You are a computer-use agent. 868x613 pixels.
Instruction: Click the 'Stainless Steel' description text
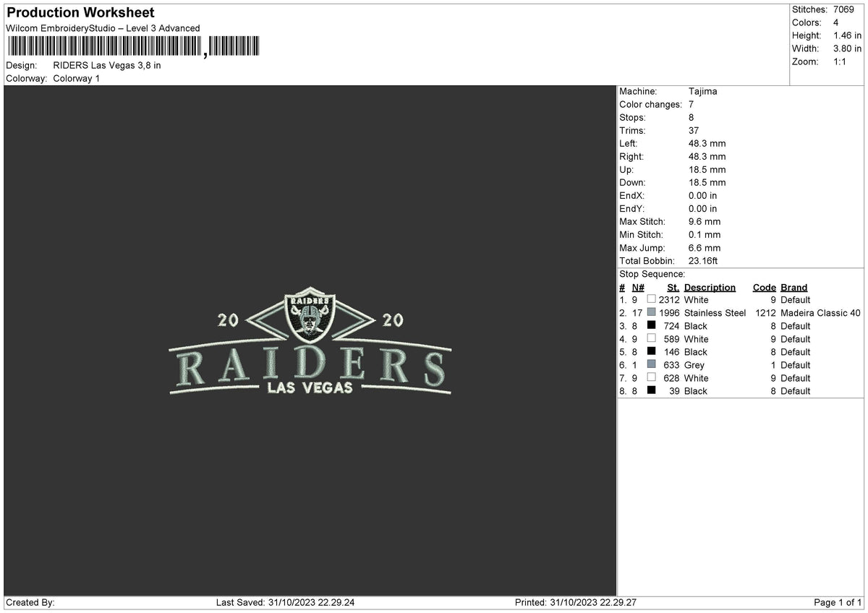point(715,313)
